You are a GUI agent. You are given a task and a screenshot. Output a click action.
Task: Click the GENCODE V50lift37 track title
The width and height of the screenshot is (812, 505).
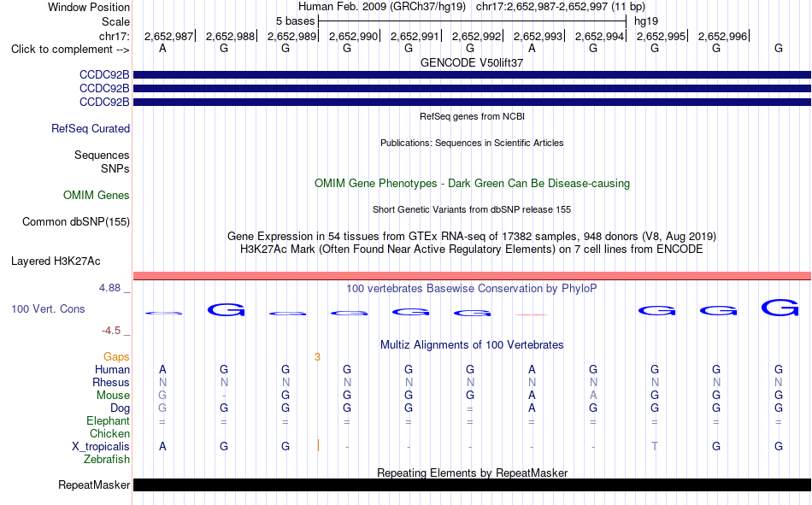tap(472, 62)
